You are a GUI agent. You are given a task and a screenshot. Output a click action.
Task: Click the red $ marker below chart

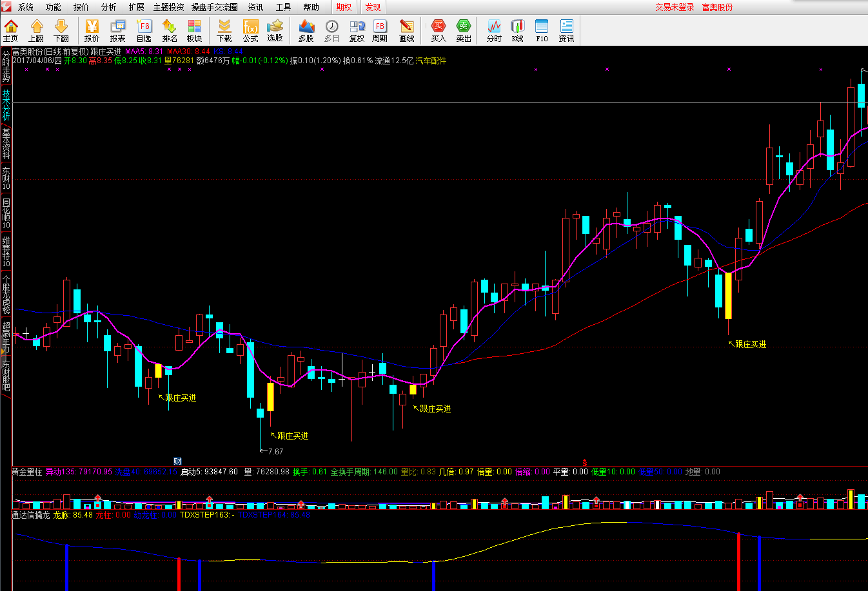585,463
